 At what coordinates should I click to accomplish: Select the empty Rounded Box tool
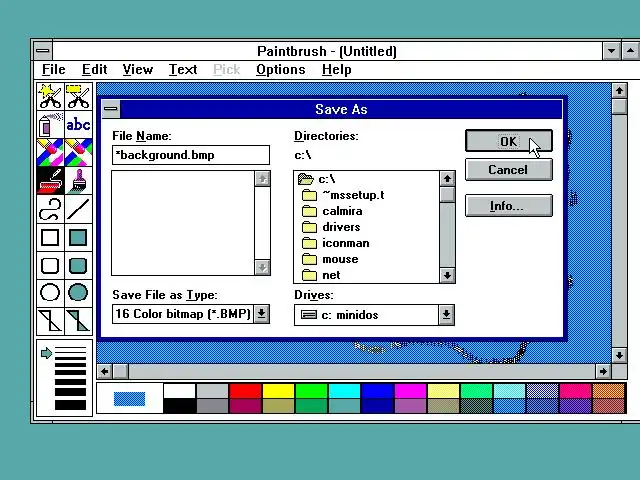coord(50,265)
